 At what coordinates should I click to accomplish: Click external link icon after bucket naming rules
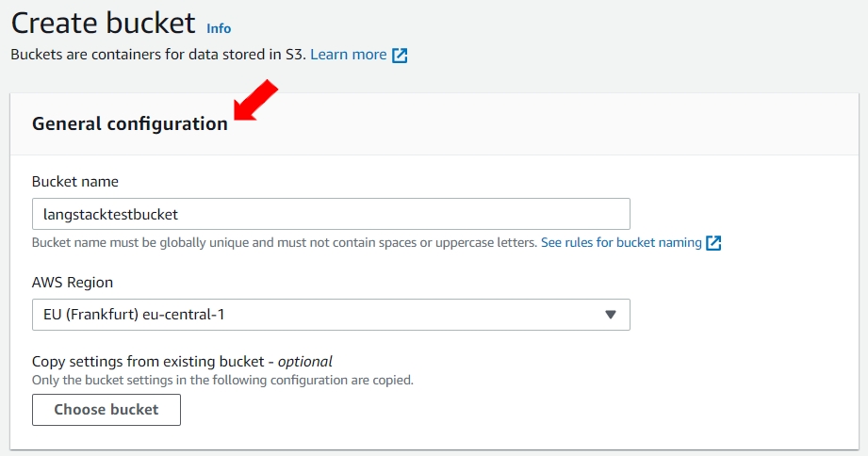tap(713, 243)
